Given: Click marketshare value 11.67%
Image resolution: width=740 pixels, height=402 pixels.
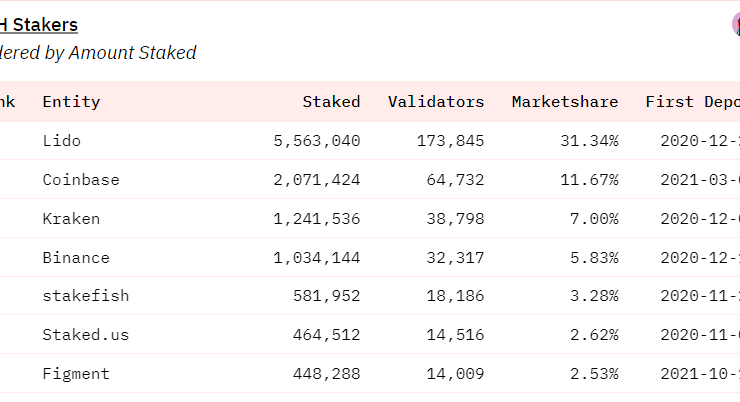Looking at the screenshot, I should (589, 180).
